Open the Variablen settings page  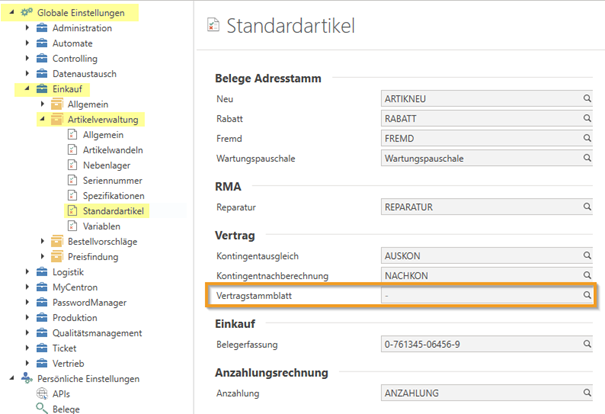[x=103, y=226]
